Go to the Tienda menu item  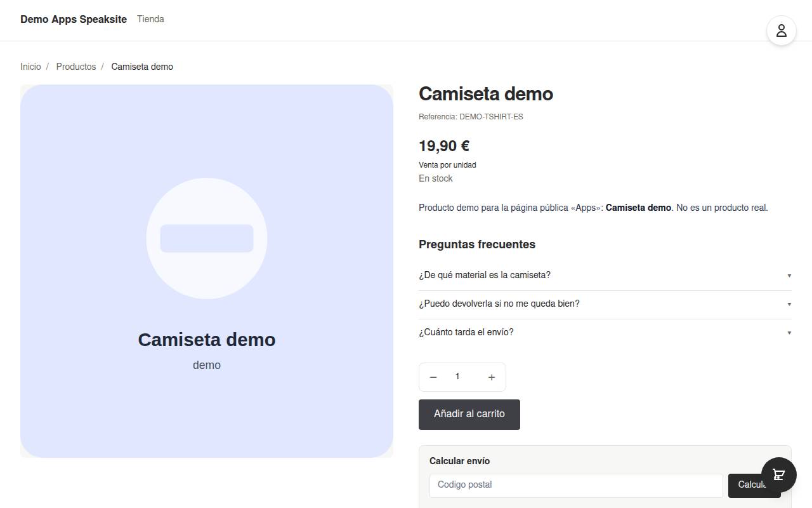click(151, 19)
